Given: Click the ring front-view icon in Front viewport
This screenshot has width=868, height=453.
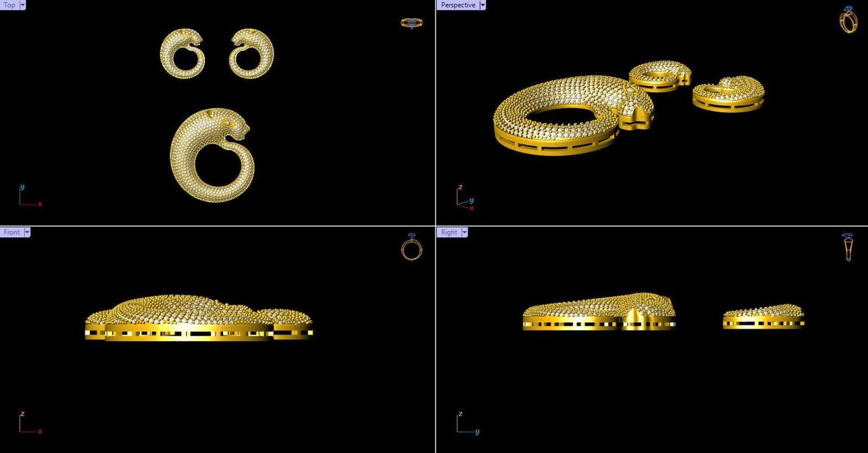Looking at the screenshot, I should click(x=411, y=247).
